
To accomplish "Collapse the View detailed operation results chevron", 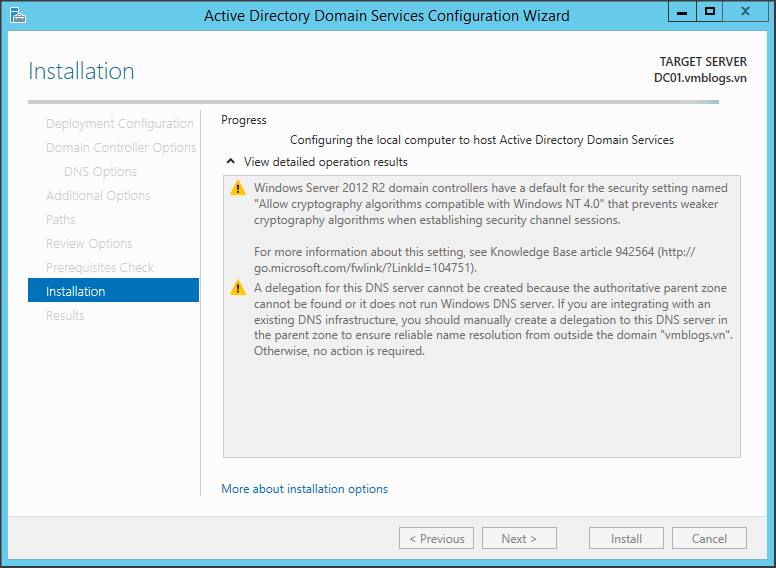I will (x=230, y=161).
